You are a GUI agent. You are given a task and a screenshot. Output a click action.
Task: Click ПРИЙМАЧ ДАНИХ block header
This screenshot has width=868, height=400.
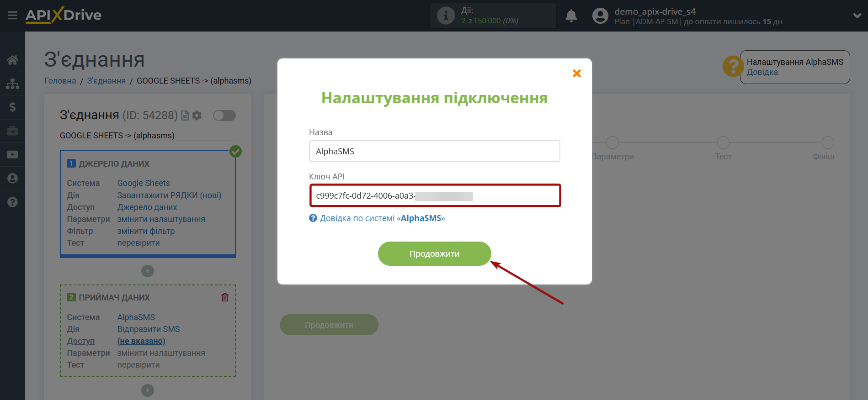pyautogui.click(x=114, y=297)
